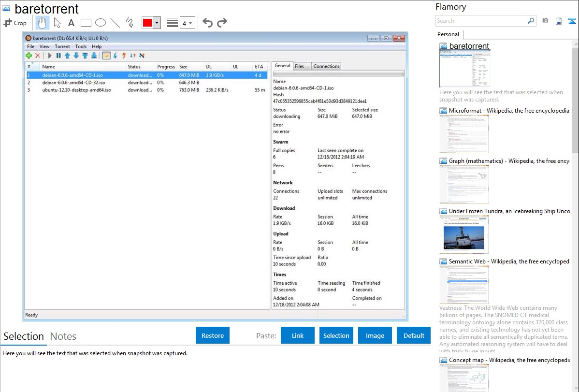This screenshot has width=579, height=392.
Task: Open the Concept map snapshot title
Action: tap(509, 360)
